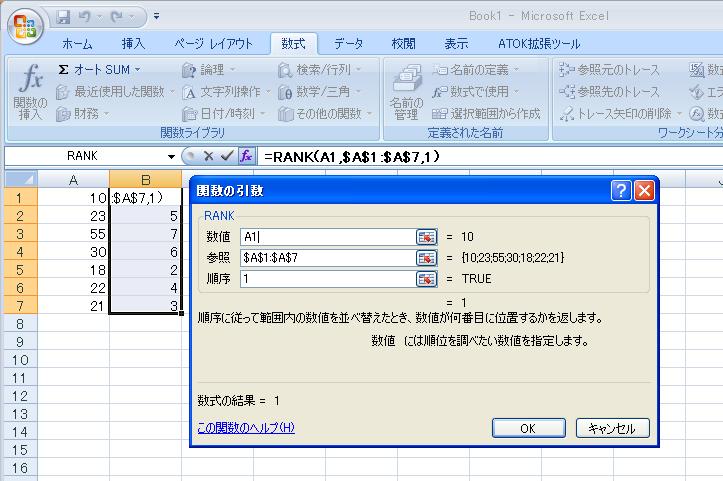Expand the オート SUM dropdown arrow

[x=137, y=70]
